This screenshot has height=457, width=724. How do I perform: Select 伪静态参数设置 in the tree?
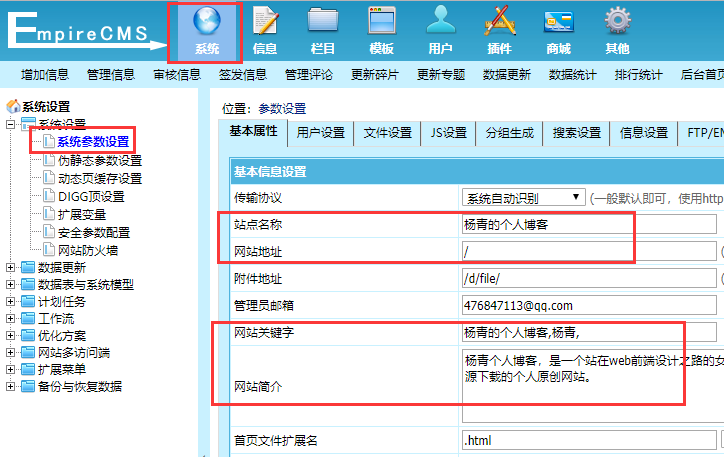pyautogui.click(x=99, y=160)
